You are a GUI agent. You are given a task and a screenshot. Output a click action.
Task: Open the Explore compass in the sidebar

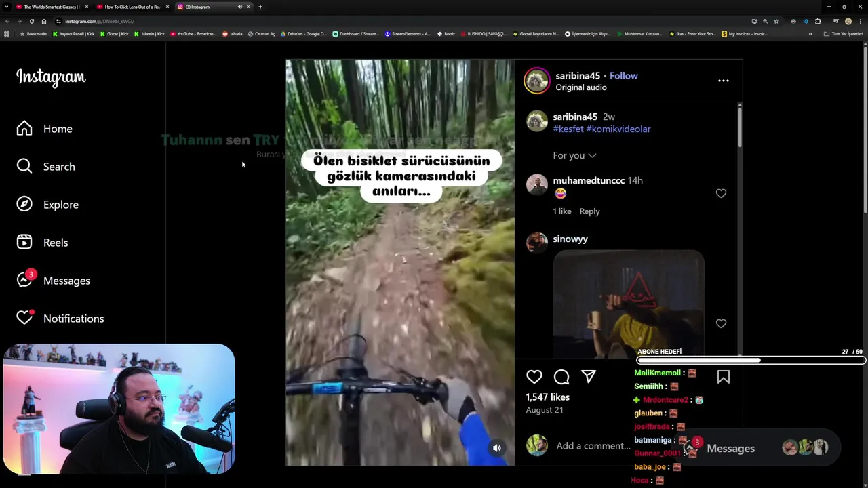(x=47, y=205)
